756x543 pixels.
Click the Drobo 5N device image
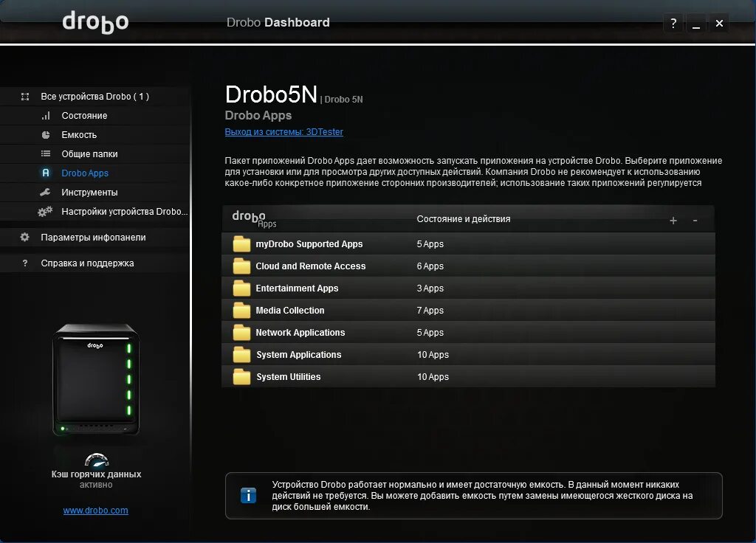[x=95, y=380]
